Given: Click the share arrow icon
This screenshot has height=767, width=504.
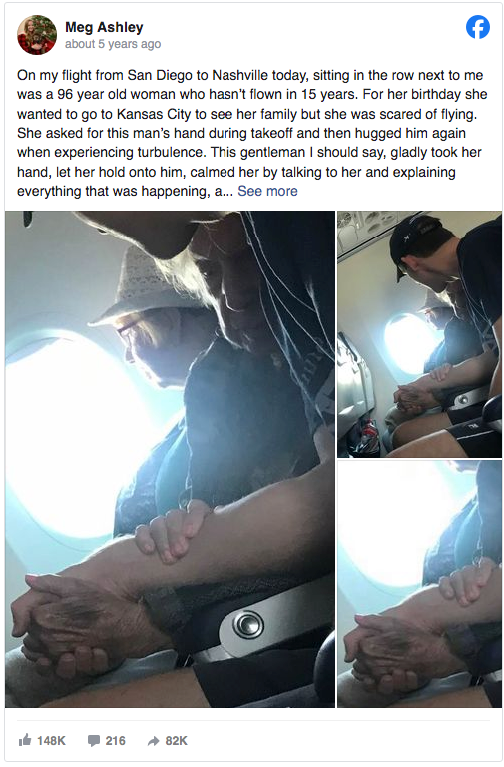Looking at the screenshot, I should coord(154,741).
